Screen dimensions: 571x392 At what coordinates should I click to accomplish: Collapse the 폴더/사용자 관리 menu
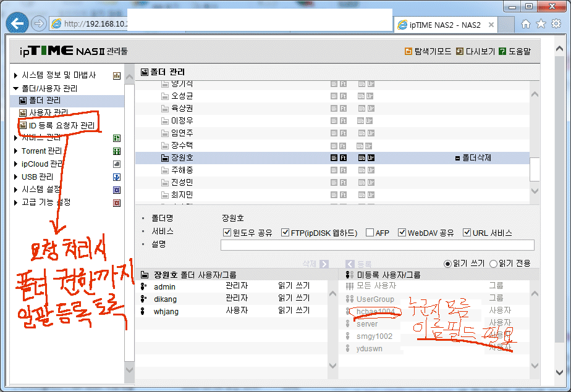(x=15, y=88)
